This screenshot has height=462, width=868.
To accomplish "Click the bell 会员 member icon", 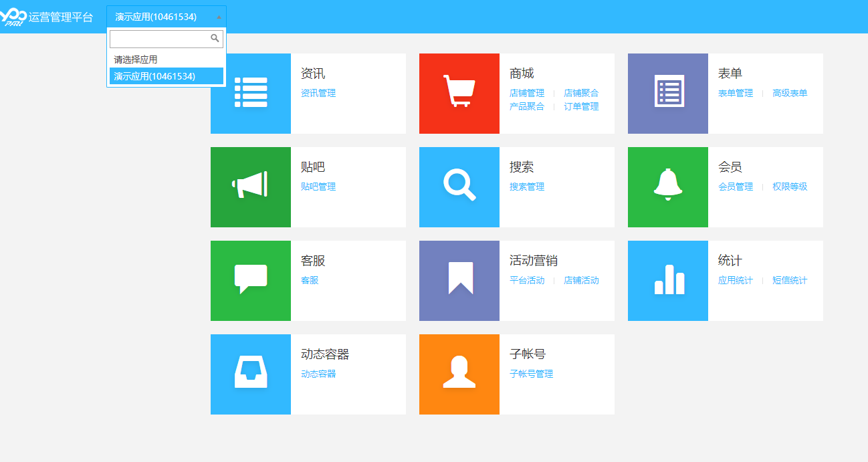I will (667, 187).
